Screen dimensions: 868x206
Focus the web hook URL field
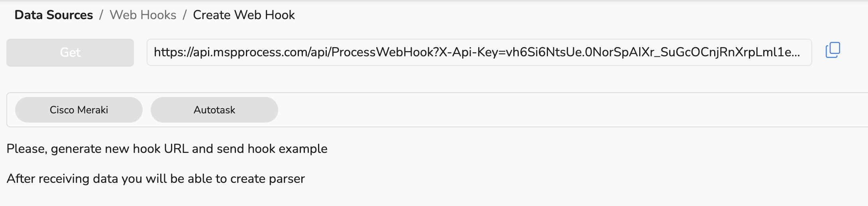(x=479, y=52)
